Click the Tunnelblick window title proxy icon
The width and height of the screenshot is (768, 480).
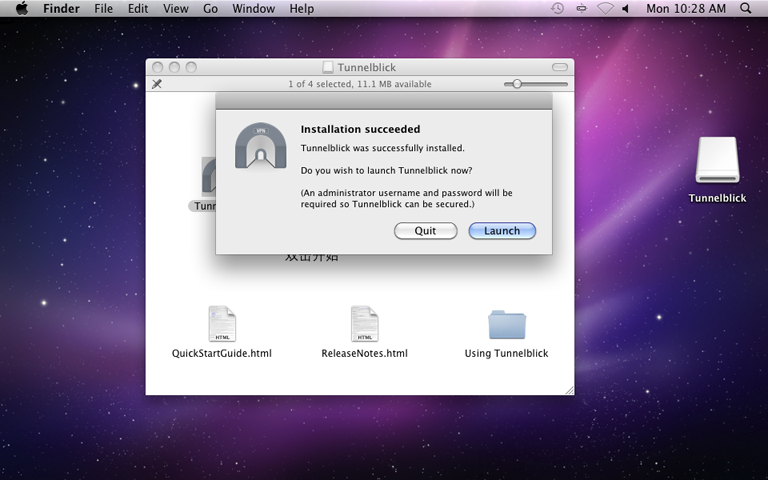pos(328,67)
